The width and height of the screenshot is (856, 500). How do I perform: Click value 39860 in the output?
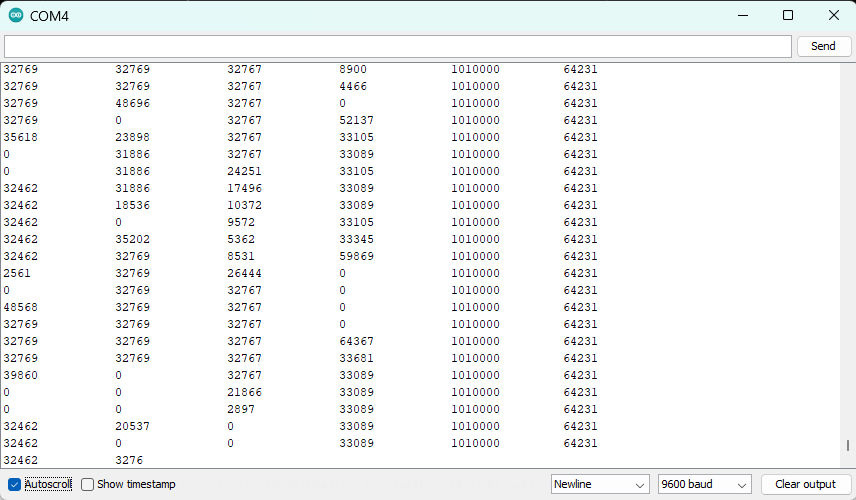20,375
